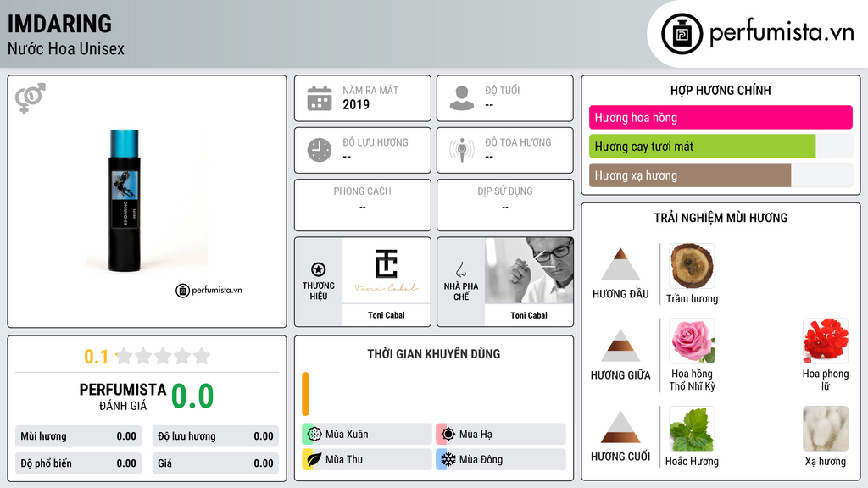
Task: Click the perfumista.vn watermark under the bottle
Action: coord(209,290)
